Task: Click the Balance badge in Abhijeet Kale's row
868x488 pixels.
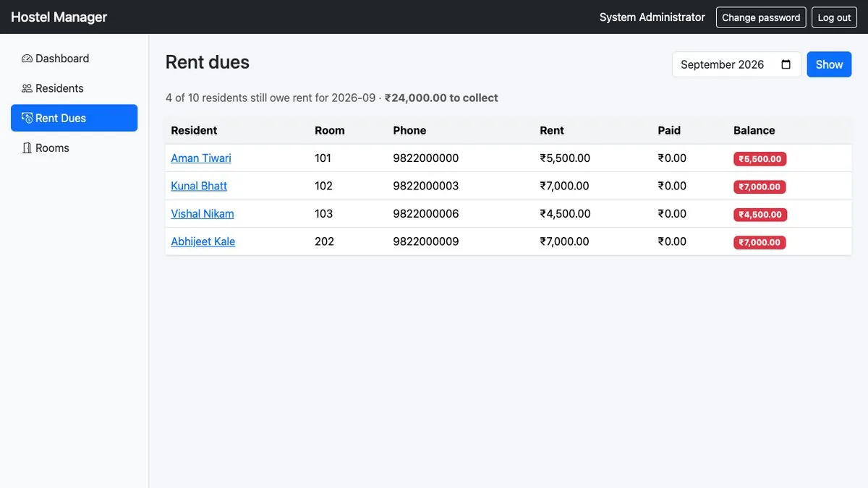Action: 759,242
